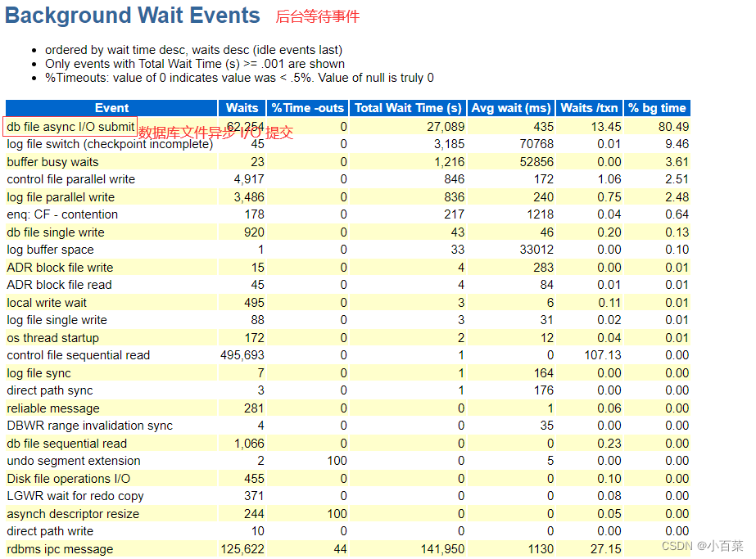Select the '80.49' bg time value
Viewport: 756px width, 559px height.
click(x=673, y=127)
